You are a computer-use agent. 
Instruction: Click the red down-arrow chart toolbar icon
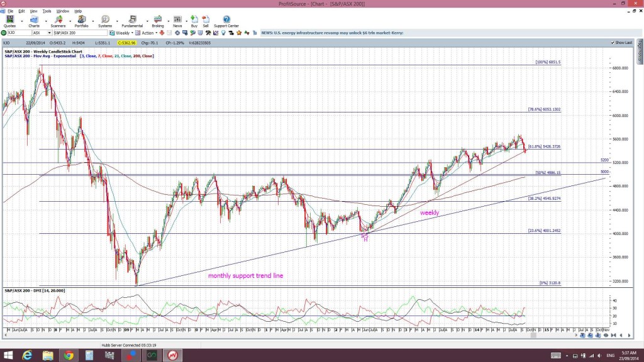pos(162,33)
